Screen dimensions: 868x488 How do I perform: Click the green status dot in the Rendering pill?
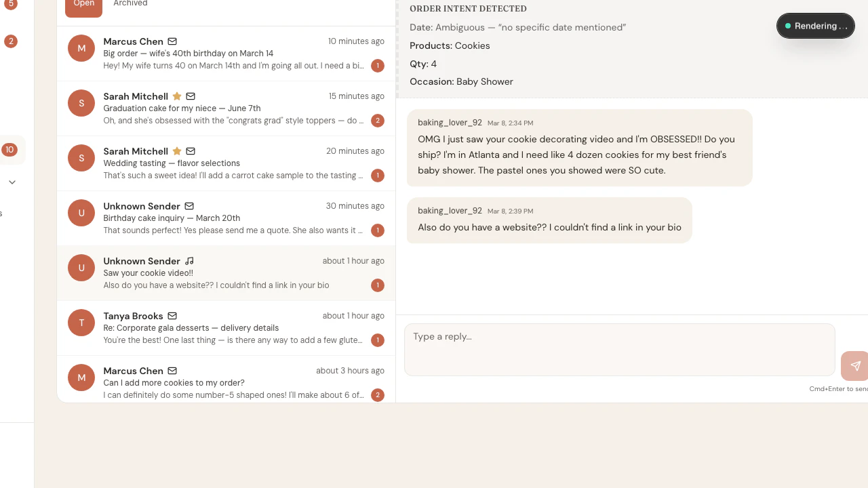pyautogui.click(x=787, y=25)
